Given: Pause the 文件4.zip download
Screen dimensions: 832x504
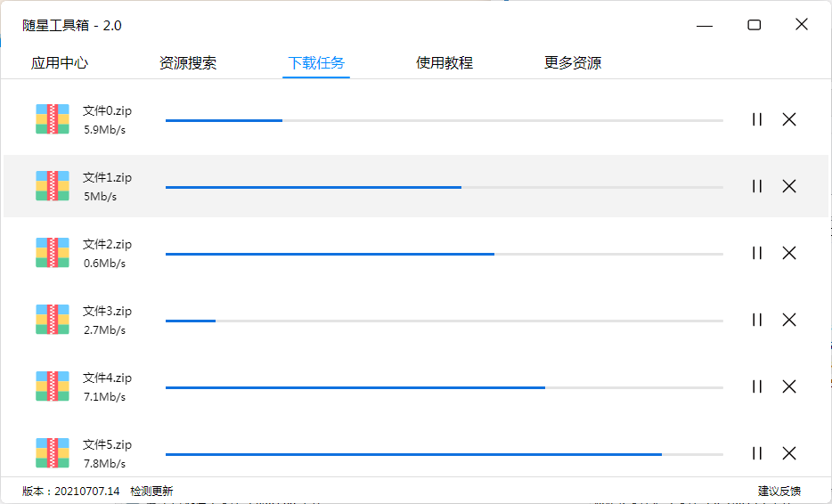Looking at the screenshot, I should [757, 386].
